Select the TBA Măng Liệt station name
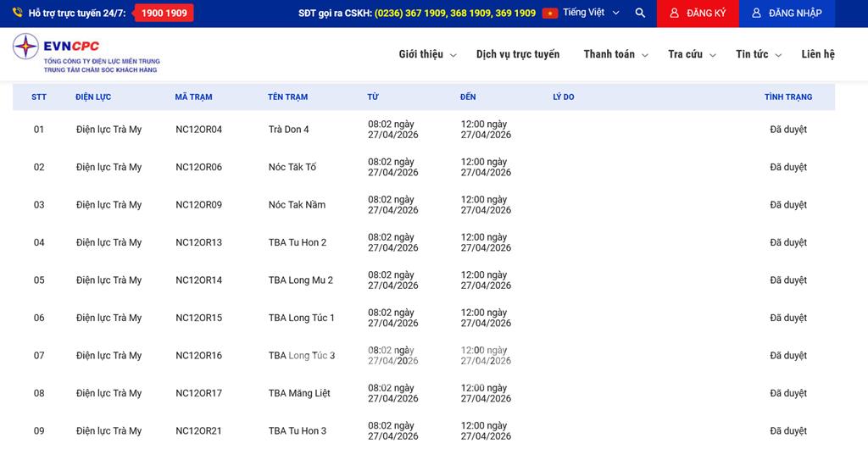 299,393
